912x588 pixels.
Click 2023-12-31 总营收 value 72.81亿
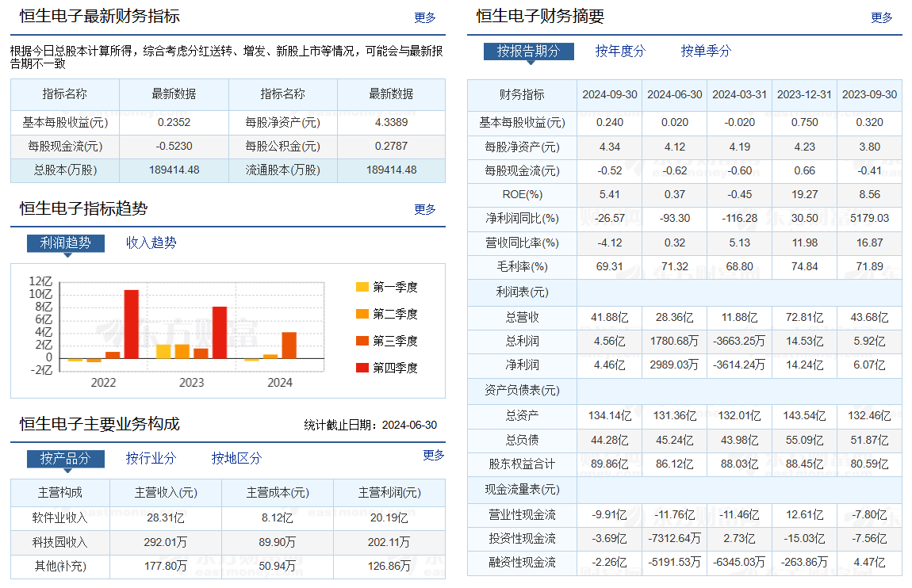804,317
